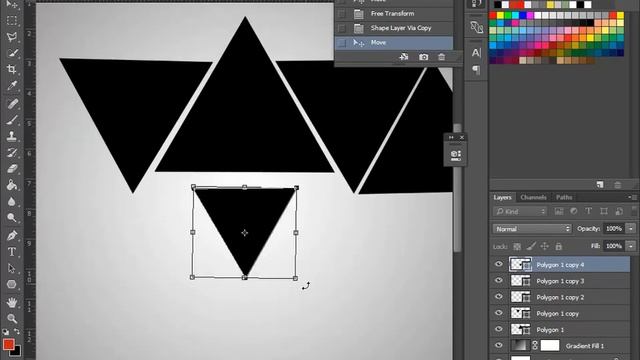Reset default foreground and background colors
This screenshot has width=640, height=360.
pos(5,331)
